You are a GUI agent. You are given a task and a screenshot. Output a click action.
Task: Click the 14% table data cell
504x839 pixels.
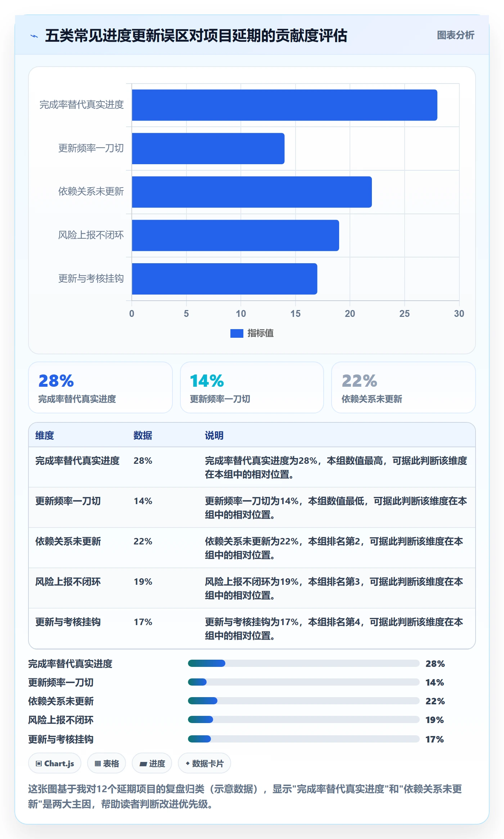click(x=143, y=501)
